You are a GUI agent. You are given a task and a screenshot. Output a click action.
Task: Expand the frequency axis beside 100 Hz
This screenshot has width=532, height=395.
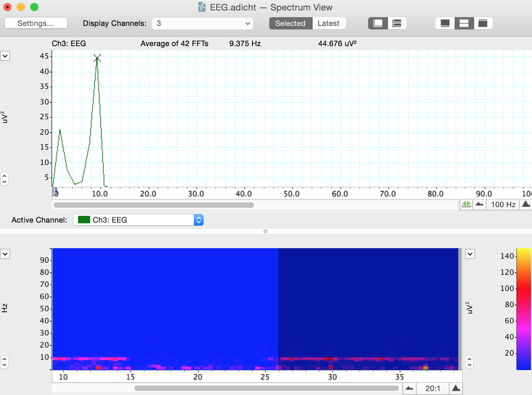526,204
